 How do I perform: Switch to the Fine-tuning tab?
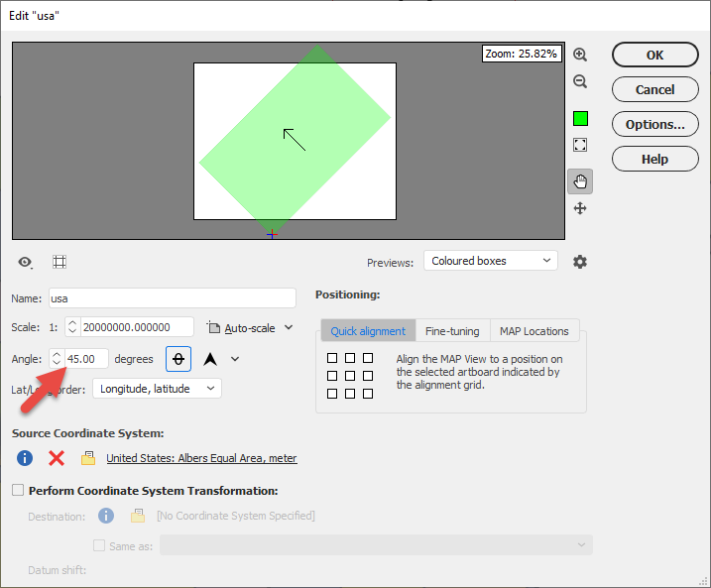[x=452, y=331]
